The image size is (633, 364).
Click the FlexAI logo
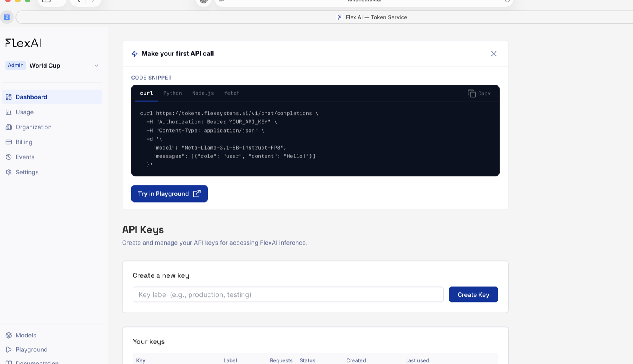click(23, 43)
